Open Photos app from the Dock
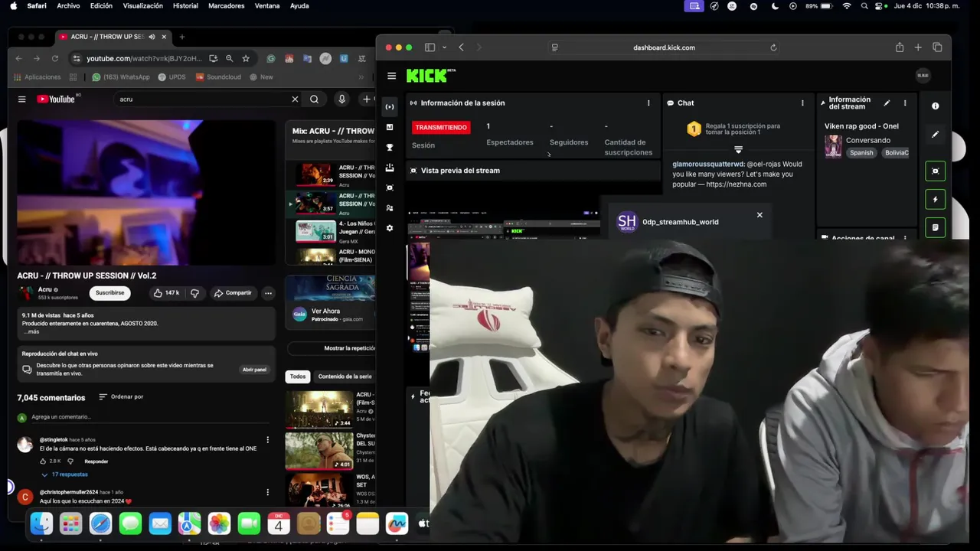The height and width of the screenshot is (551, 980). coord(219,523)
